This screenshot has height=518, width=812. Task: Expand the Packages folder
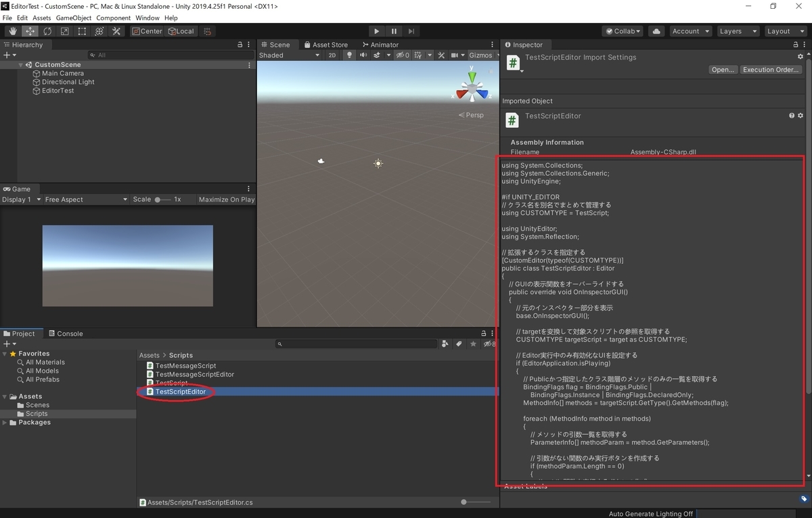pyautogui.click(x=5, y=423)
